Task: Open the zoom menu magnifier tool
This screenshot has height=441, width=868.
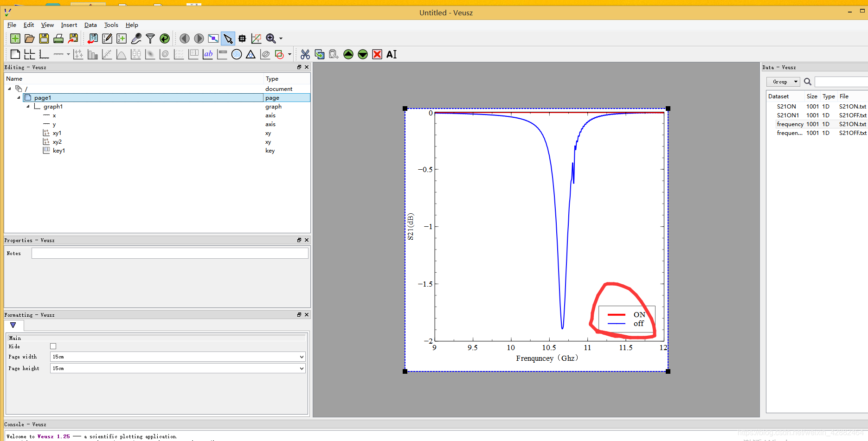Action: pyautogui.click(x=271, y=38)
